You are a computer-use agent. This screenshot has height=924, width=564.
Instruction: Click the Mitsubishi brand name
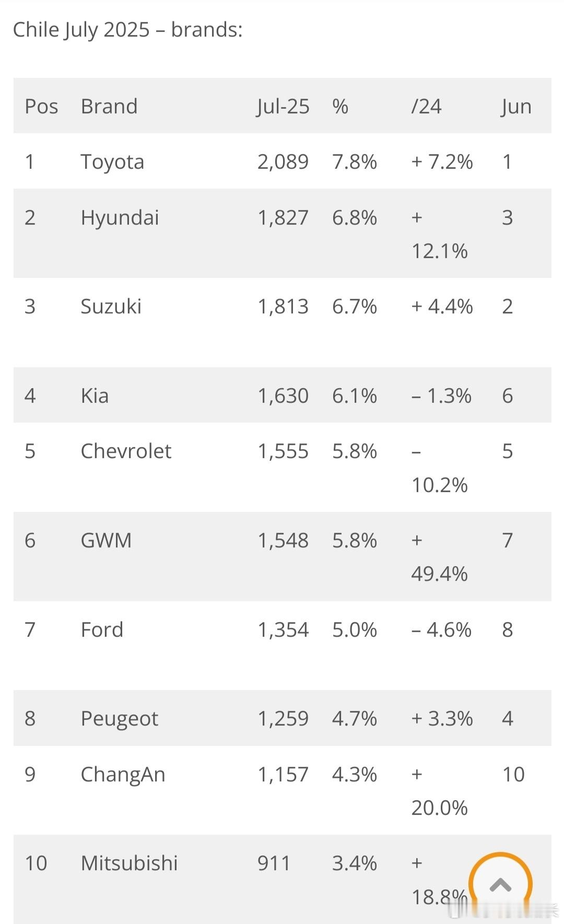[129, 863]
